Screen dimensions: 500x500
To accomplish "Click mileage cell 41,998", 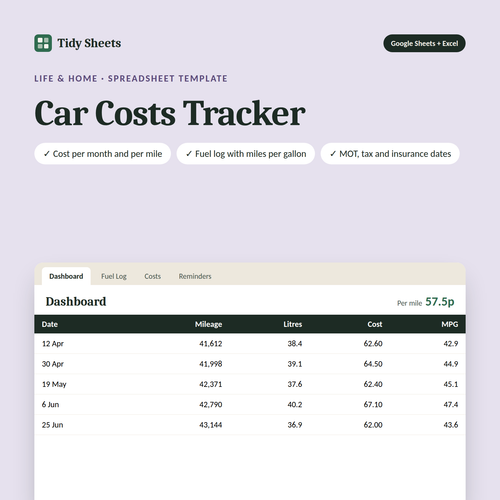I will coord(211,364).
